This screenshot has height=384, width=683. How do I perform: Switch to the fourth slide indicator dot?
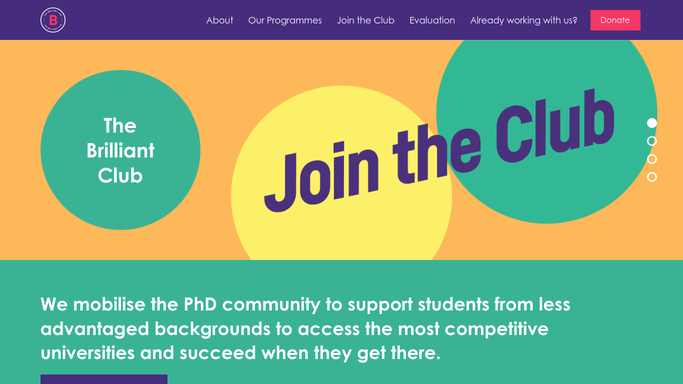[652, 177]
